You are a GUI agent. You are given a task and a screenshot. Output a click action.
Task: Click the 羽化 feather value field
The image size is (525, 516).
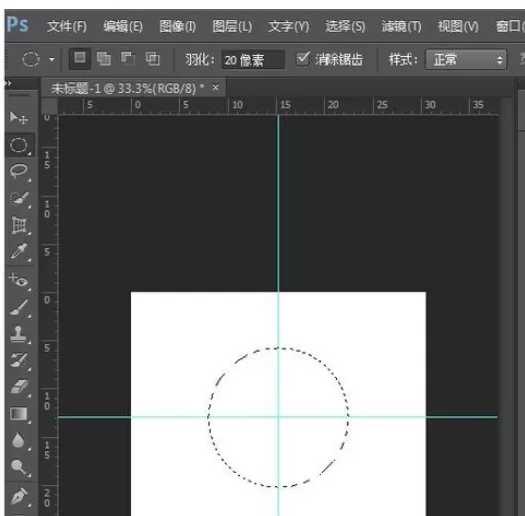pyautogui.click(x=253, y=60)
